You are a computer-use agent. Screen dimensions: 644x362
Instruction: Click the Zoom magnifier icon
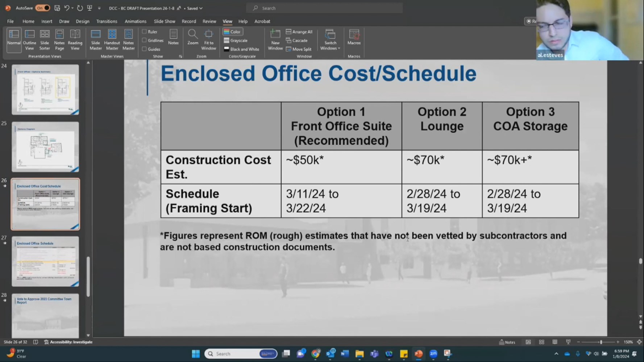(193, 35)
